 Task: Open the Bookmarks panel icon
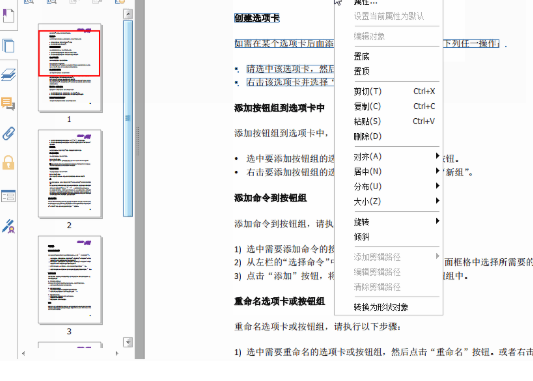click(x=8, y=16)
